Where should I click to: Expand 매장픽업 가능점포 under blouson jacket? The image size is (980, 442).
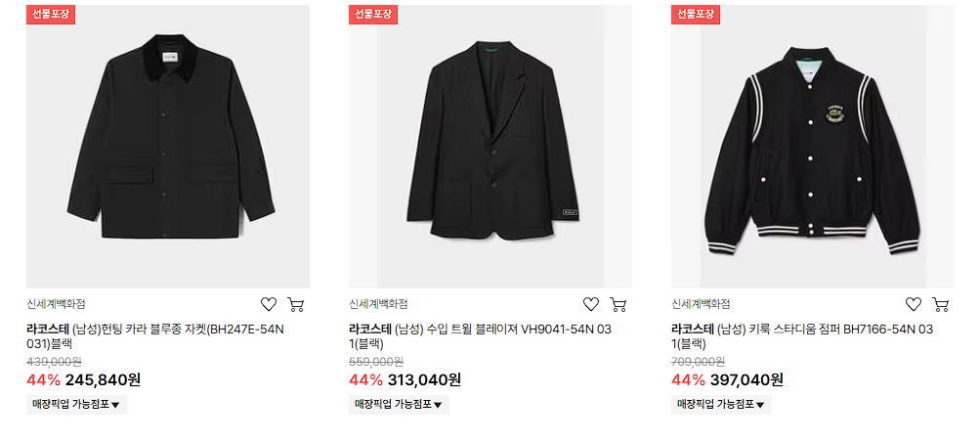click(x=76, y=405)
